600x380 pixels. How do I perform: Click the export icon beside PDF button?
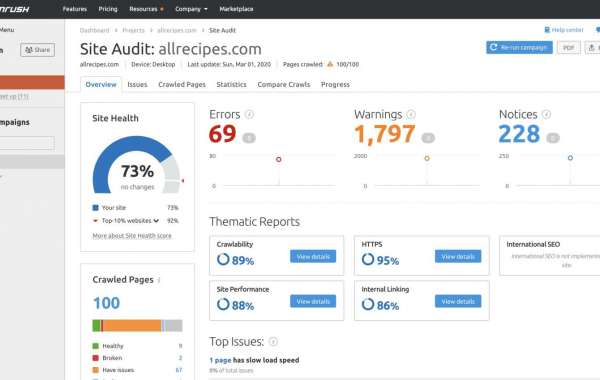(x=592, y=48)
